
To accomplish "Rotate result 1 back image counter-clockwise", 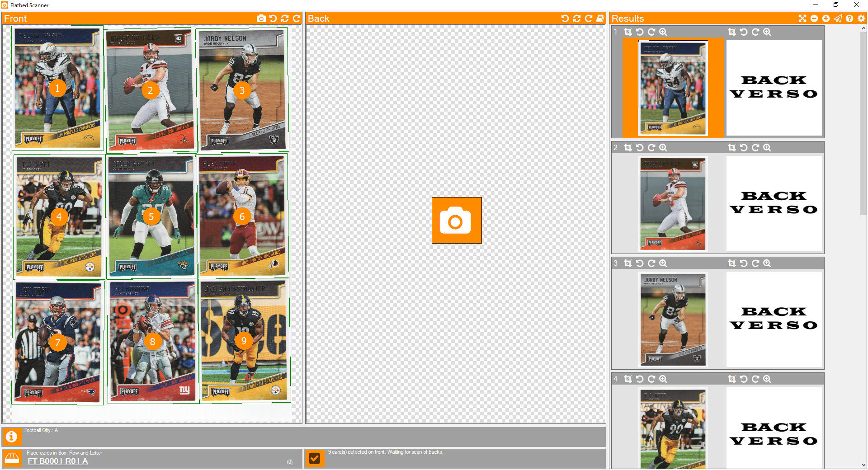I will (744, 32).
